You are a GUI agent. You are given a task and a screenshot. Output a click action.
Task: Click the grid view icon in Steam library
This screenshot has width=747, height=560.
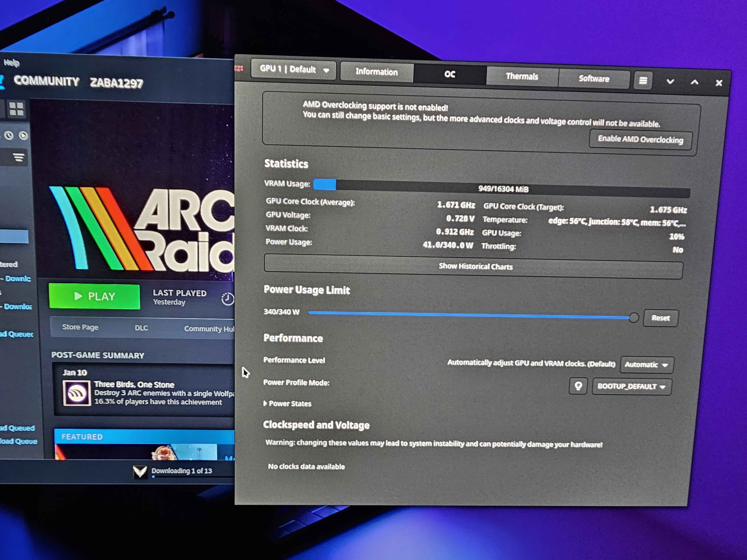click(16, 109)
